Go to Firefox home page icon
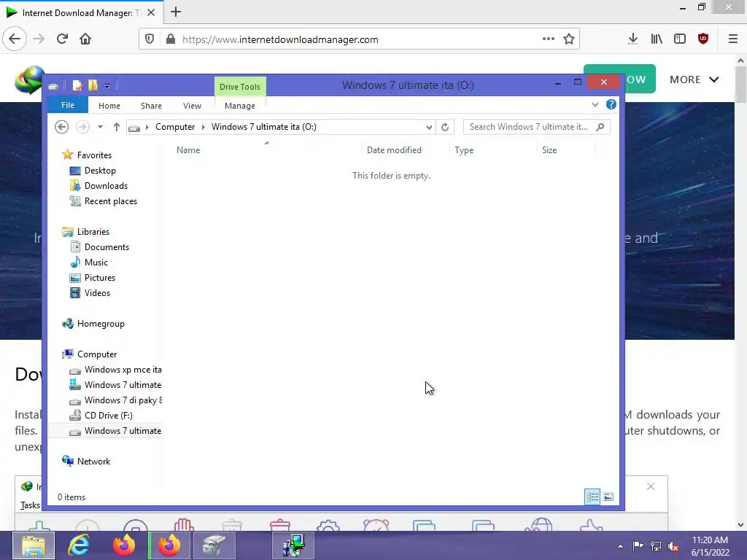The height and width of the screenshot is (560, 747). point(85,39)
